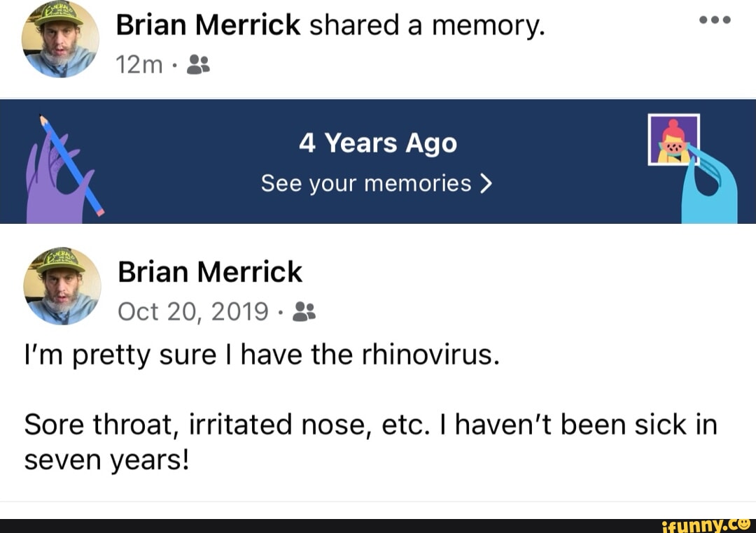Open the audience selector on the shared post

[199, 66]
